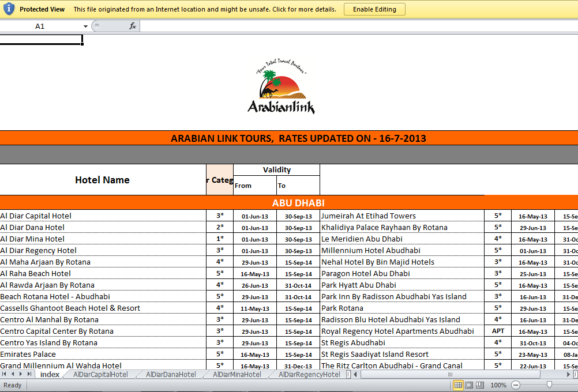
Task: Click the horizontal scrollbar right arrow
Action: pyautogui.click(x=568, y=374)
